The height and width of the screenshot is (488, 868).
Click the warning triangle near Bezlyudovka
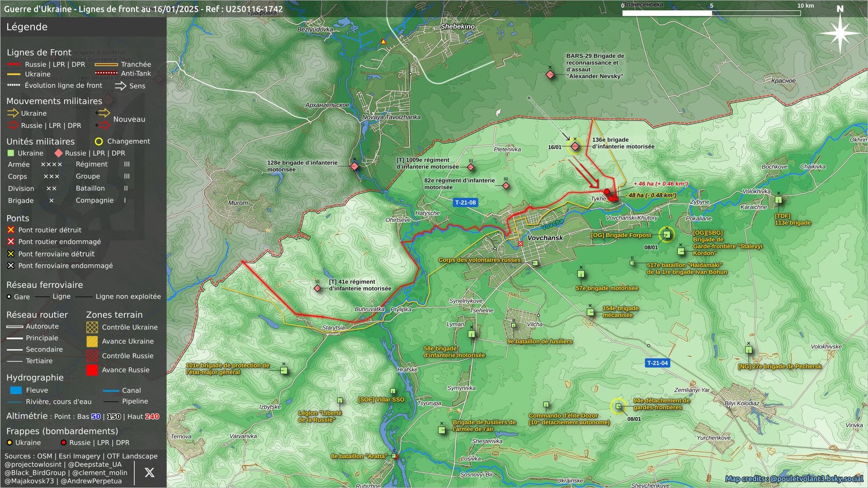point(383,42)
